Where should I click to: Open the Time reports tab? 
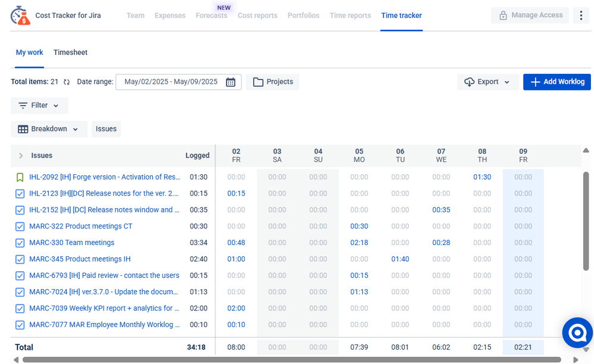pos(350,15)
